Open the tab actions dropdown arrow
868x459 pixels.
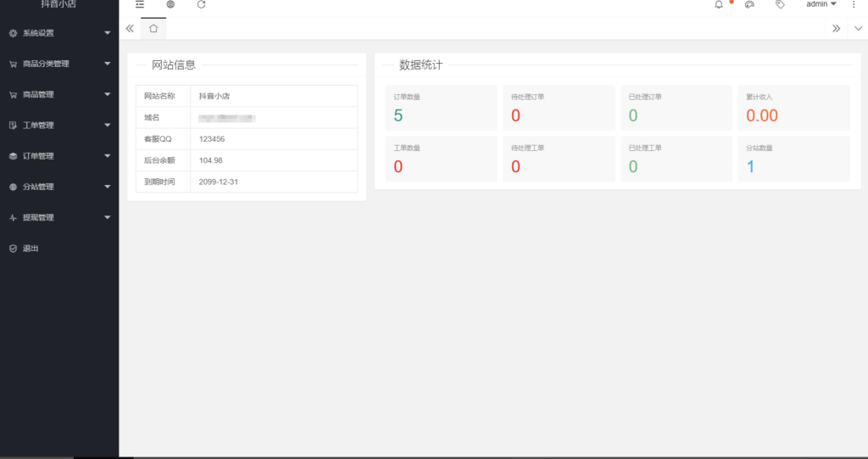858,28
